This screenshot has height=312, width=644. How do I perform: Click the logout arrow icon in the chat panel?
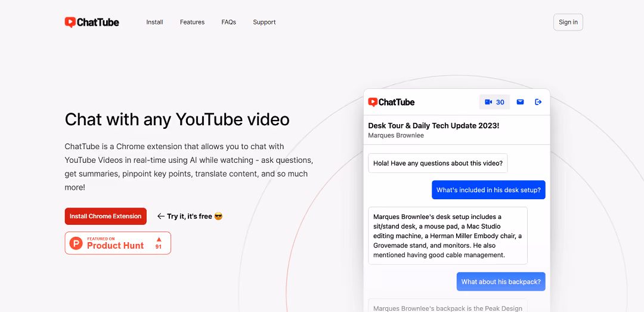click(538, 102)
